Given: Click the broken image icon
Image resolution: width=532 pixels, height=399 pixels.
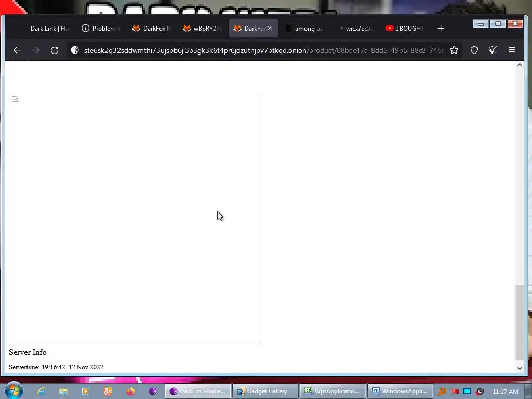Looking at the screenshot, I should [x=15, y=99].
